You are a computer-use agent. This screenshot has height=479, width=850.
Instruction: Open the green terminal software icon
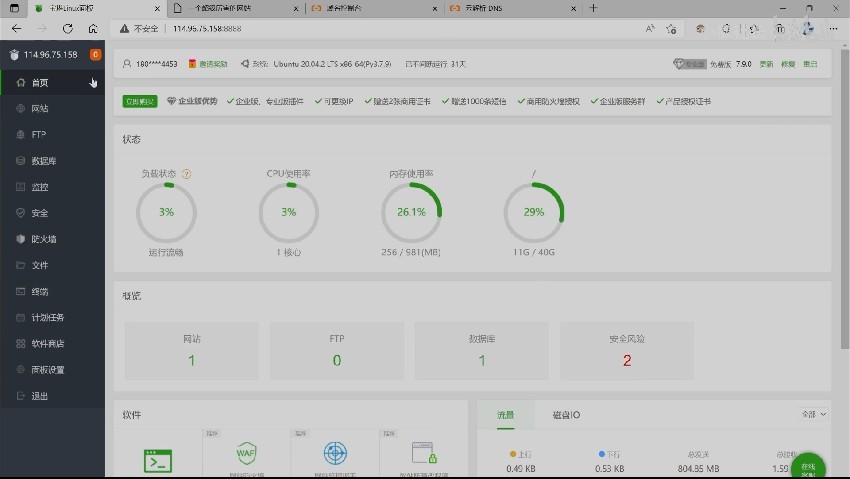point(158,461)
